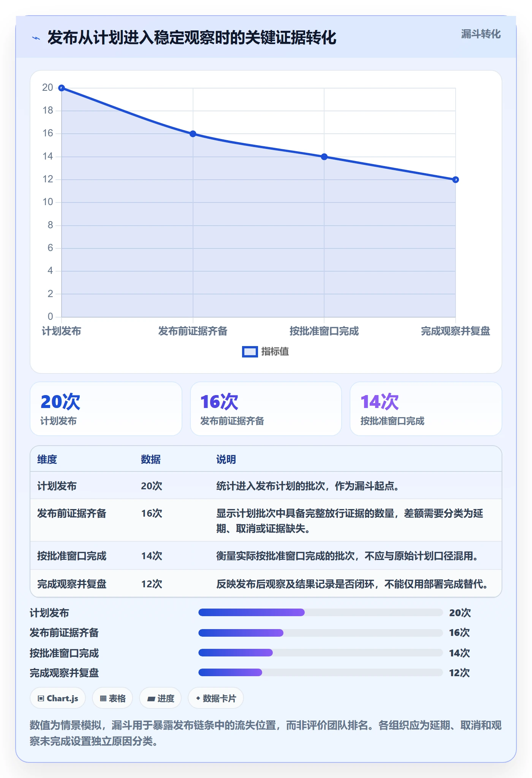This screenshot has width=532, height=778.
Task: Click the 完成观察并复盘 progress bar
Action: click(x=321, y=672)
